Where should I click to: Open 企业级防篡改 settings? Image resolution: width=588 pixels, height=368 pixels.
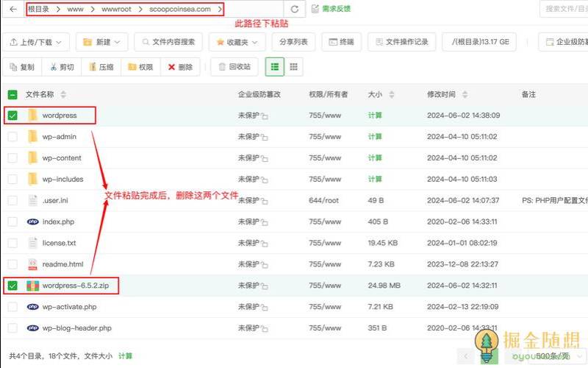[563, 42]
